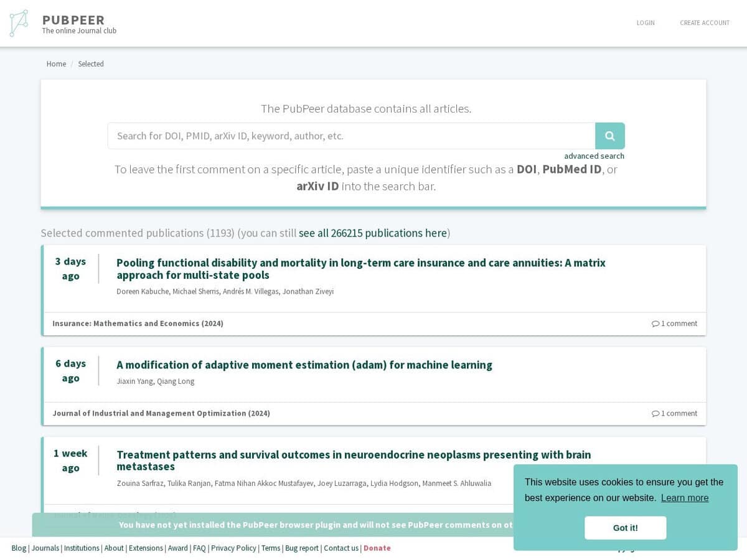747x560 pixels.
Task: Open Contact us footer link
Action: [341, 548]
